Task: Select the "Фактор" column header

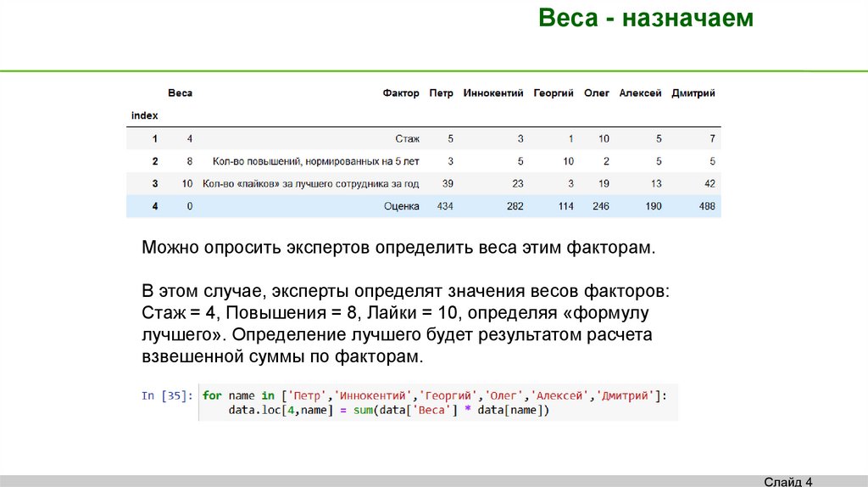Action: click(x=401, y=93)
